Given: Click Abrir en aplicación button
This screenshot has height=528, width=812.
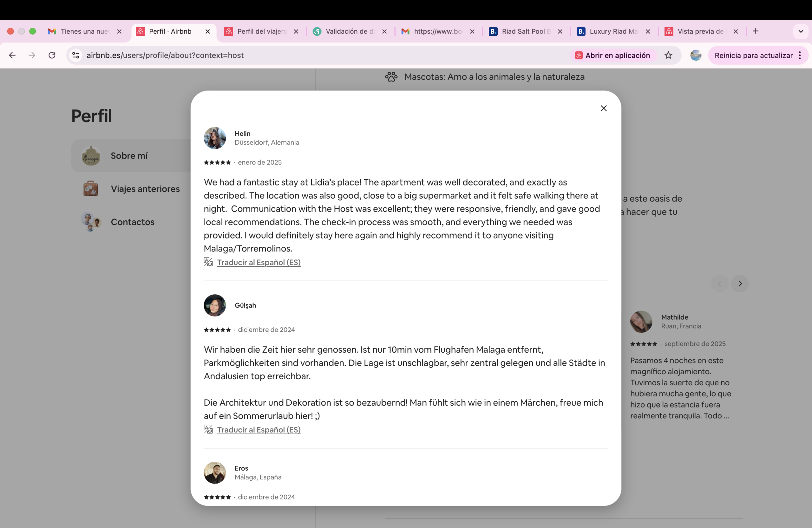Looking at the screenshot, I should pos(613,55).
